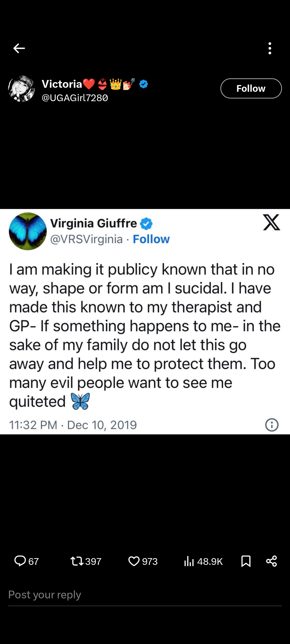
Task: Open the share icon
Action: 271,561
